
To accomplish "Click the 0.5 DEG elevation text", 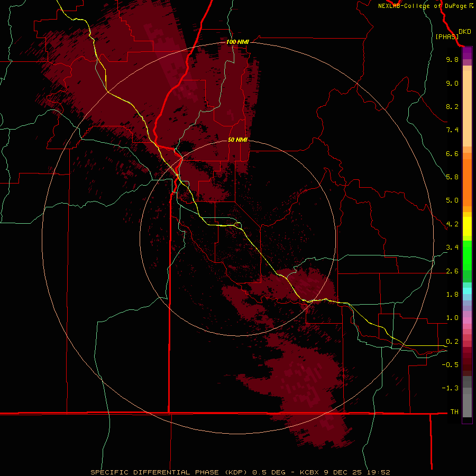I will pos(269,472).
